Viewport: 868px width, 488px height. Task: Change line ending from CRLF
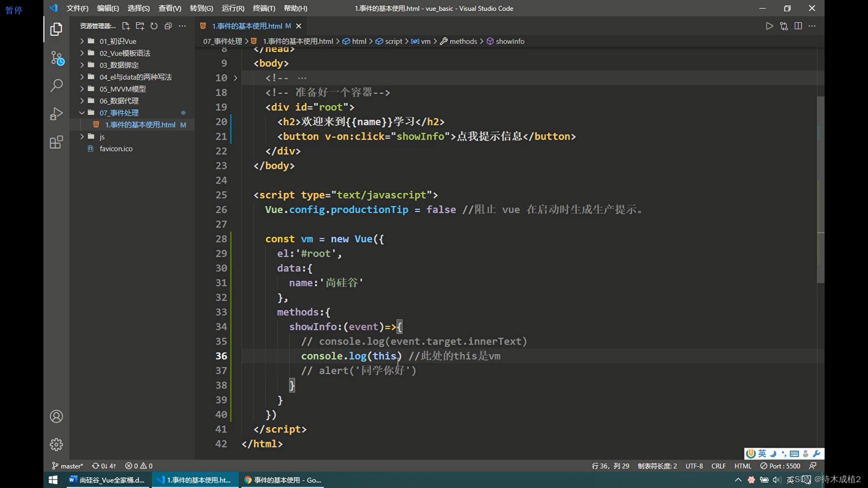(x=718, y=466)
